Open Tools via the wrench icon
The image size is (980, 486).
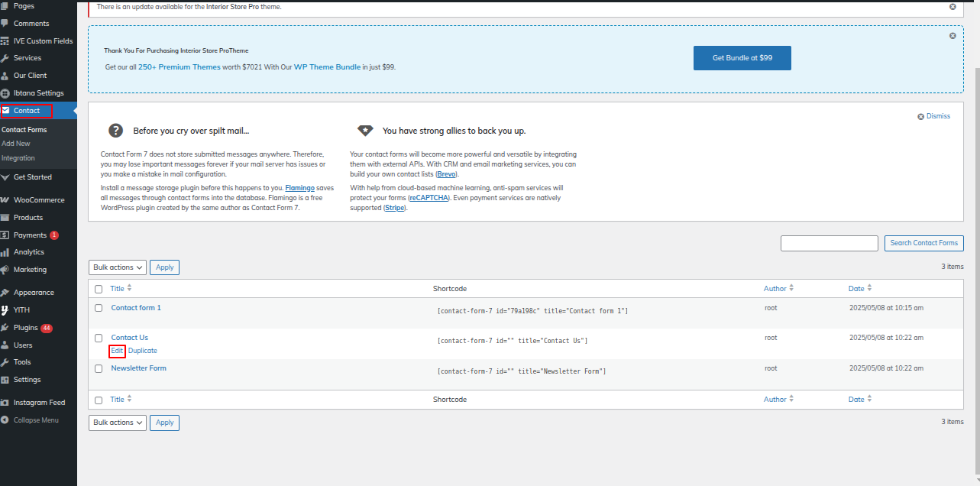click(x=5, y=362)
